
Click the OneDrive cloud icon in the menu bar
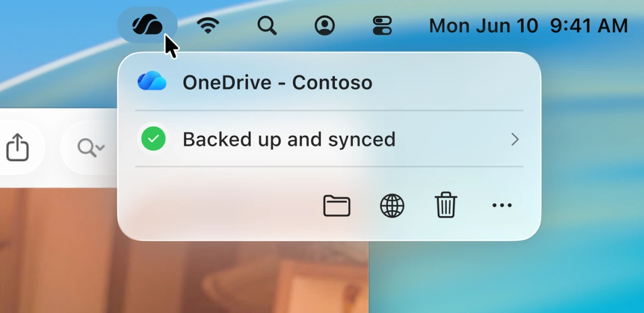(x=147, y=25)
